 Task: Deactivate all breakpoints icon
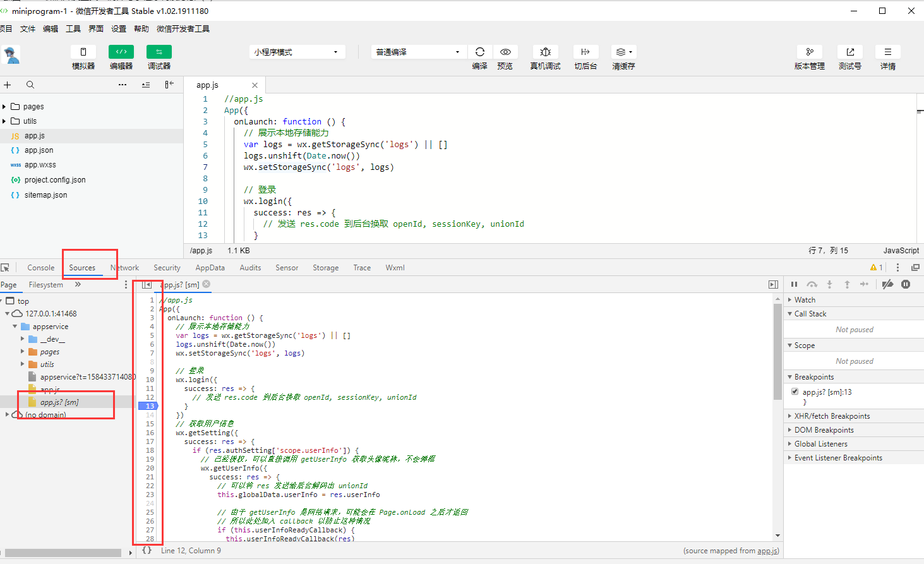tap(887, 284)
